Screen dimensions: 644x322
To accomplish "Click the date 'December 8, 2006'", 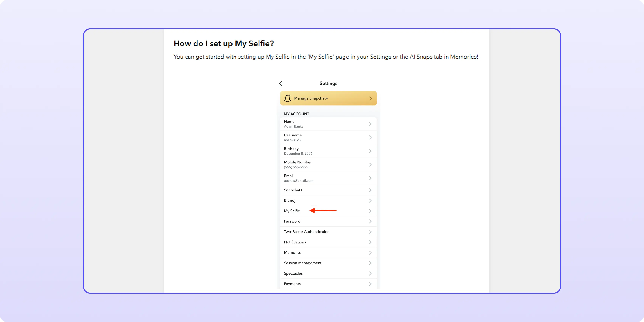I will click(x=298, y=154).
